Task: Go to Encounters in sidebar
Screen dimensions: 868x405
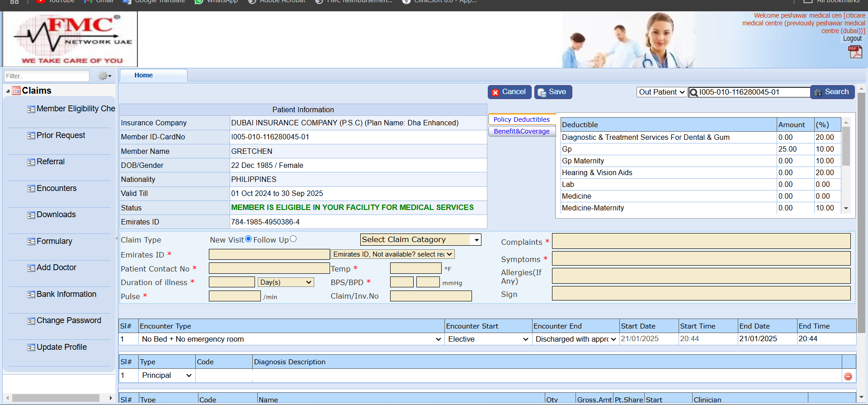Action: [57, 188]
